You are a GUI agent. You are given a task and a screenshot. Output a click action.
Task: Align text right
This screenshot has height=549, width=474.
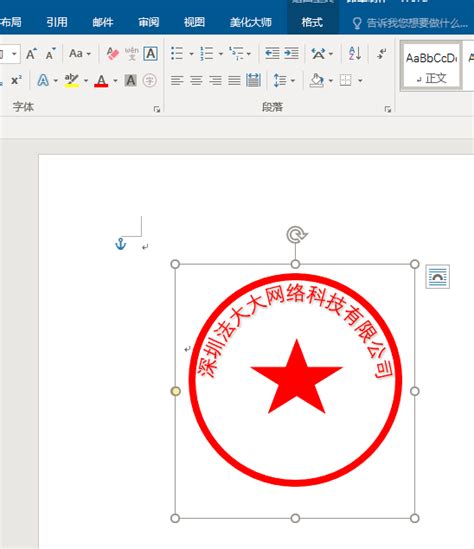pyautogui.click(x=215, y=81)
